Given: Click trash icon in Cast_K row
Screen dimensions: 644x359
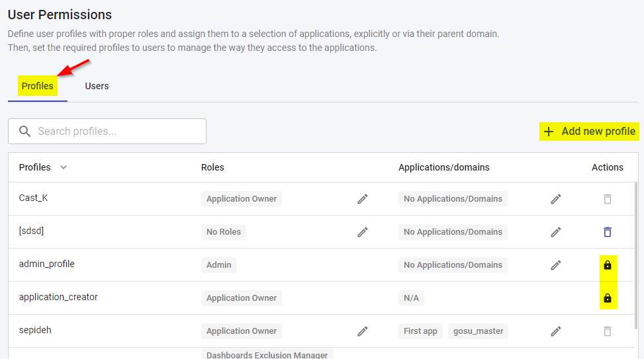Looking at the screenshot, I should pos(607,199).
